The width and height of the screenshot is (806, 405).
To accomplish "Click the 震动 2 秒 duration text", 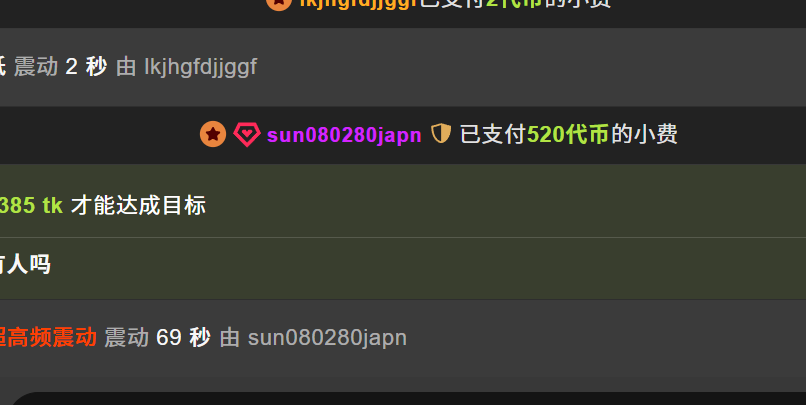I will tap(60, 67).
